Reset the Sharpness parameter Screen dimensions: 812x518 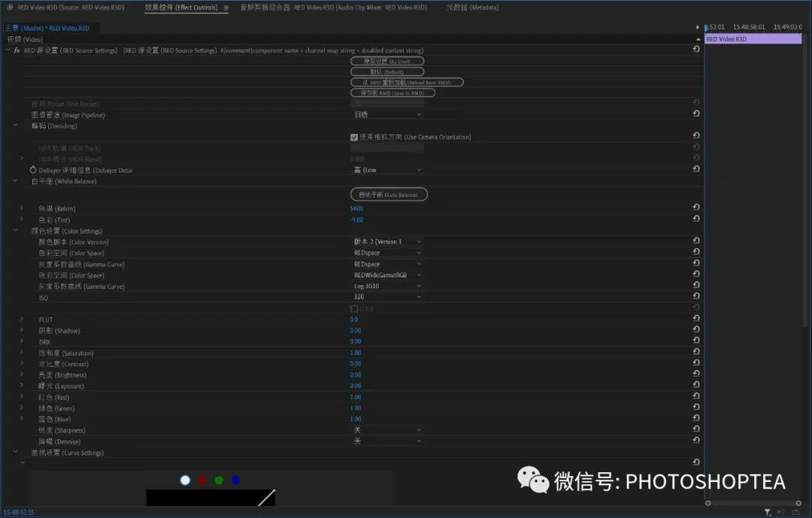click(x=696, y=429)
